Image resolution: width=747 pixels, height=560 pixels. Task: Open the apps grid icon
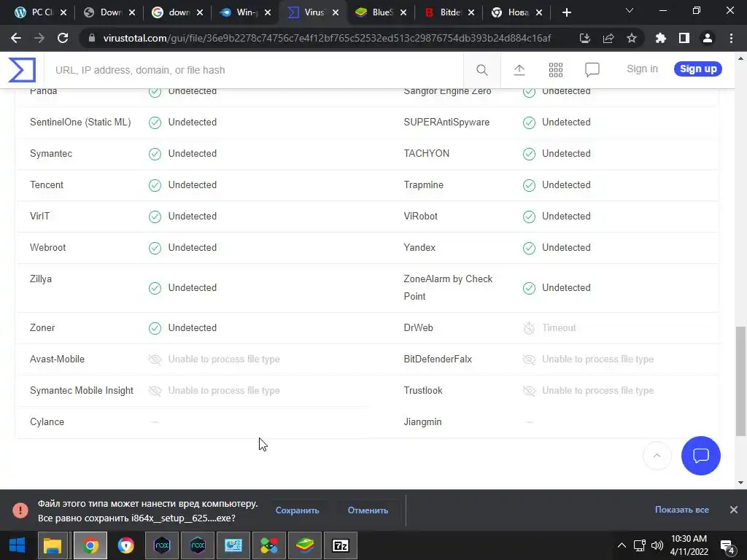(x=555, y=70)
